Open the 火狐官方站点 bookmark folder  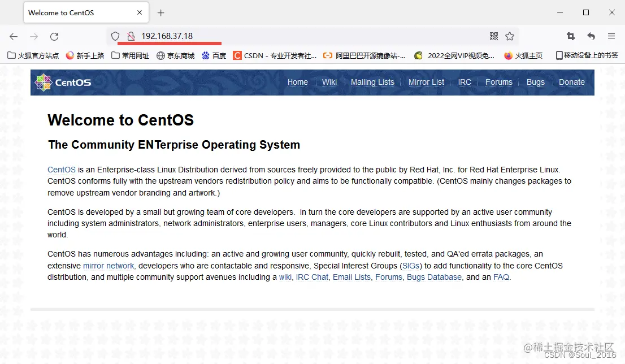[33, 55]
